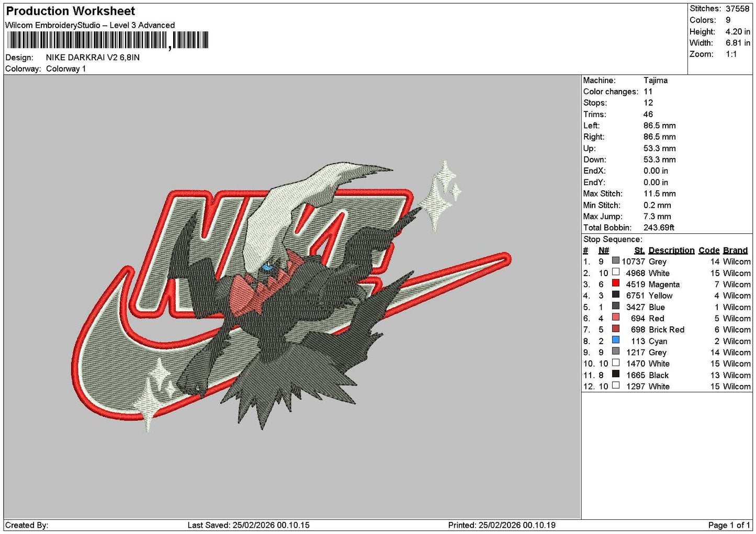Select the EndY value 0.00 in

[656, 183]
